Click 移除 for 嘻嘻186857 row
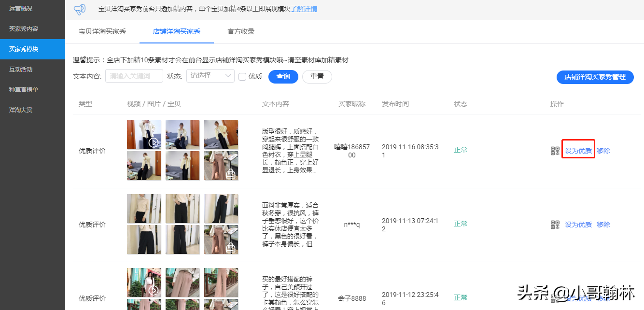 tap(603, 151)
